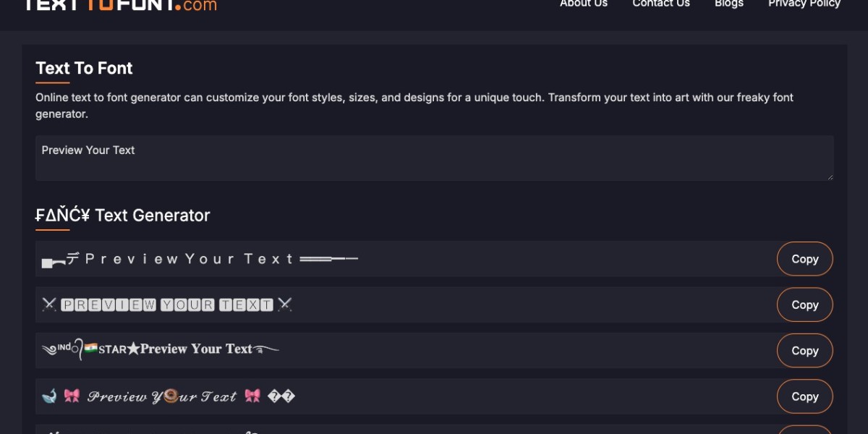This screenshot has width=868, height=434.
Task: Copy the gun-style spaced text
Action: [x=804, y=259]
